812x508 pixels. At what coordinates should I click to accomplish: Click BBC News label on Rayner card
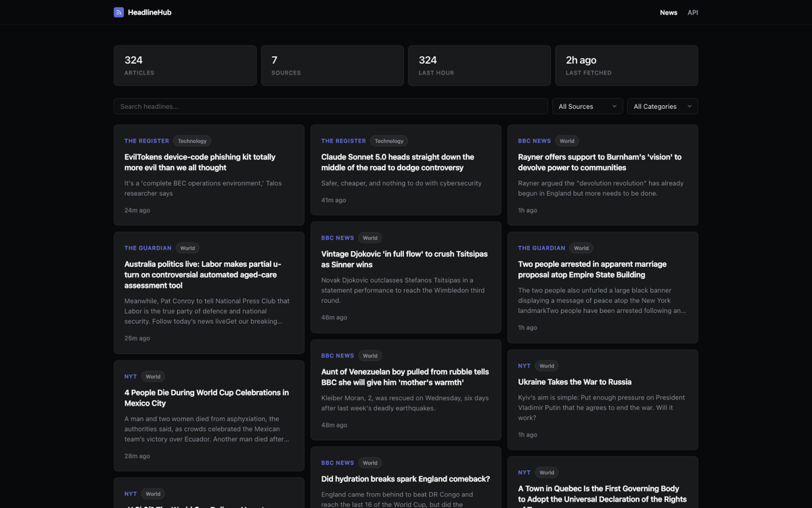[535, 141]
